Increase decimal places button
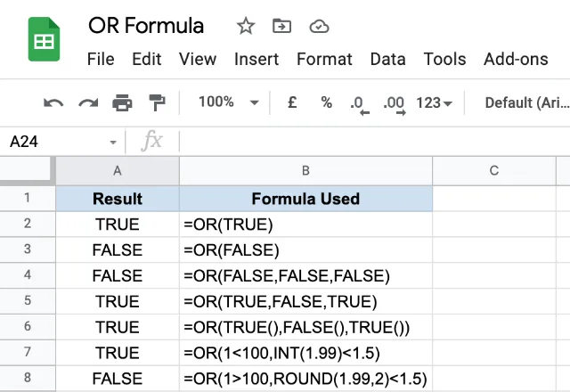This screenshot has height=392, width=570. click(x=395, y=105)
